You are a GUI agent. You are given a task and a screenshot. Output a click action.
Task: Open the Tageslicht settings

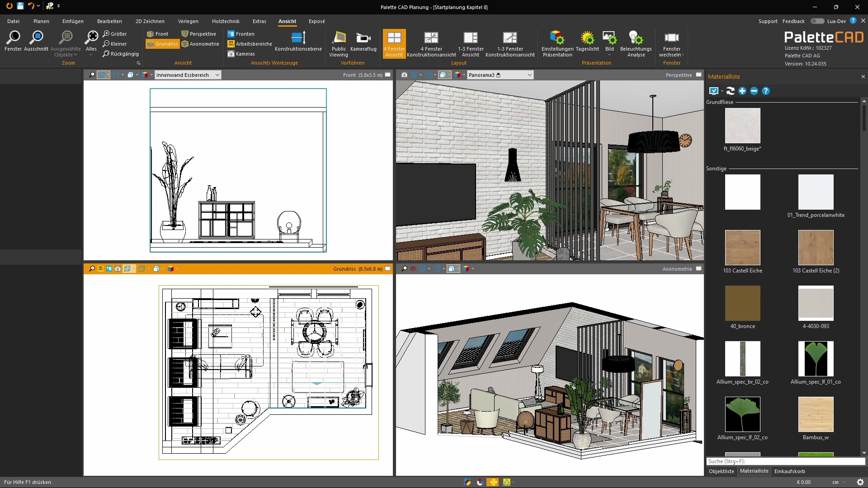(587, 41)
